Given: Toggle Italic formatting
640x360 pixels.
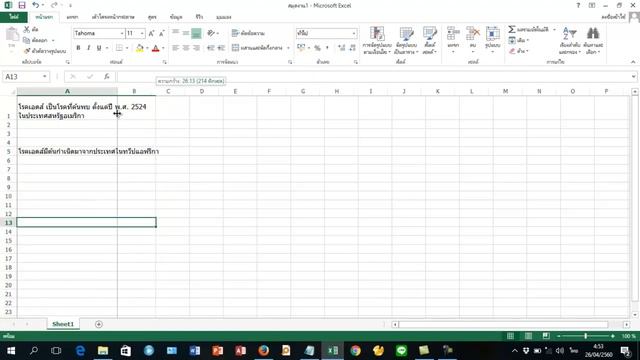Looking at the screenshot, I should tap(89, 48).
